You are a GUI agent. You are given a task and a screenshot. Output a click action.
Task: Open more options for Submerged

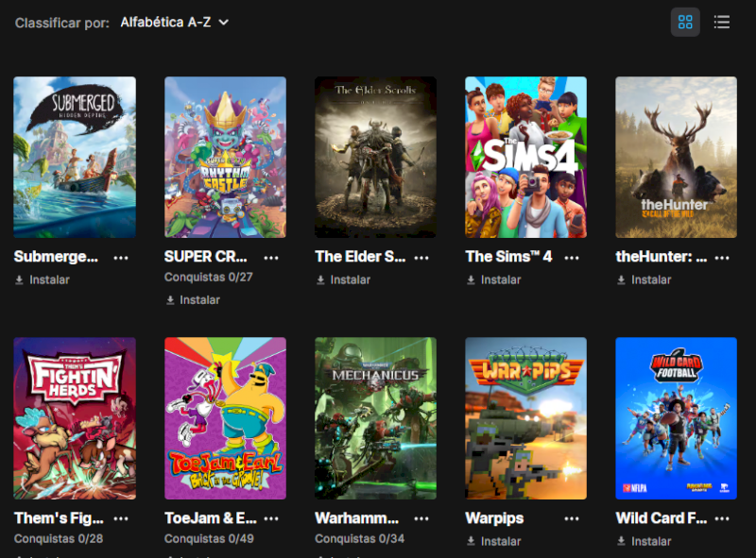coord(121,258)
